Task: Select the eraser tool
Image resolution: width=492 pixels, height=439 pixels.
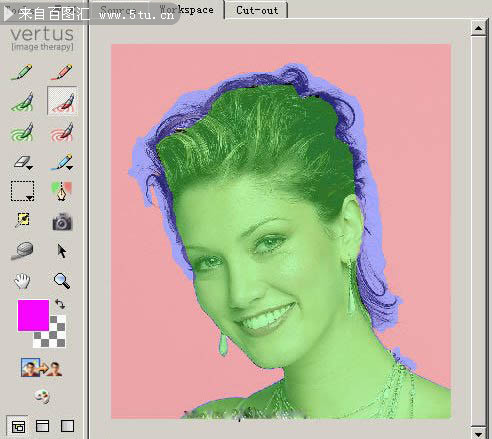Action: [21, 162]
